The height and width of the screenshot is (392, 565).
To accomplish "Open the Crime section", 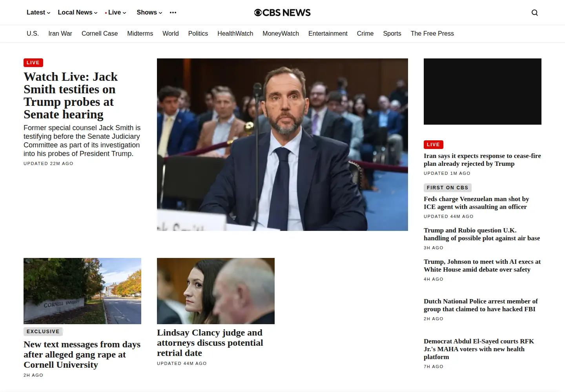I will (365, 34).
